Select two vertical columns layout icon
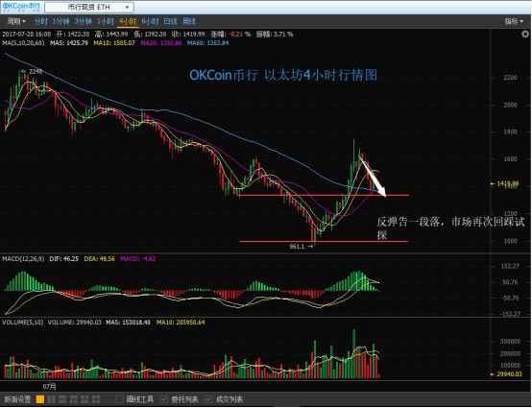532x408 pixels. [51, 399]
